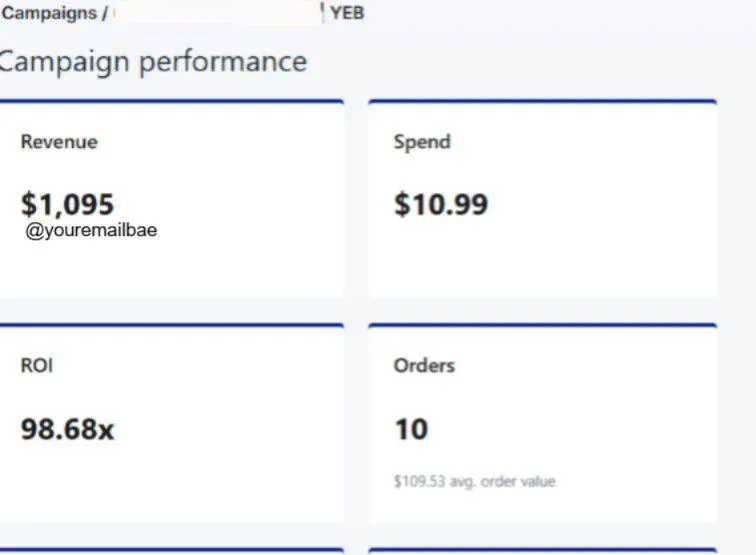Select the $10.99 spend amount
The image size is (756, 555).
click(441, 204)
